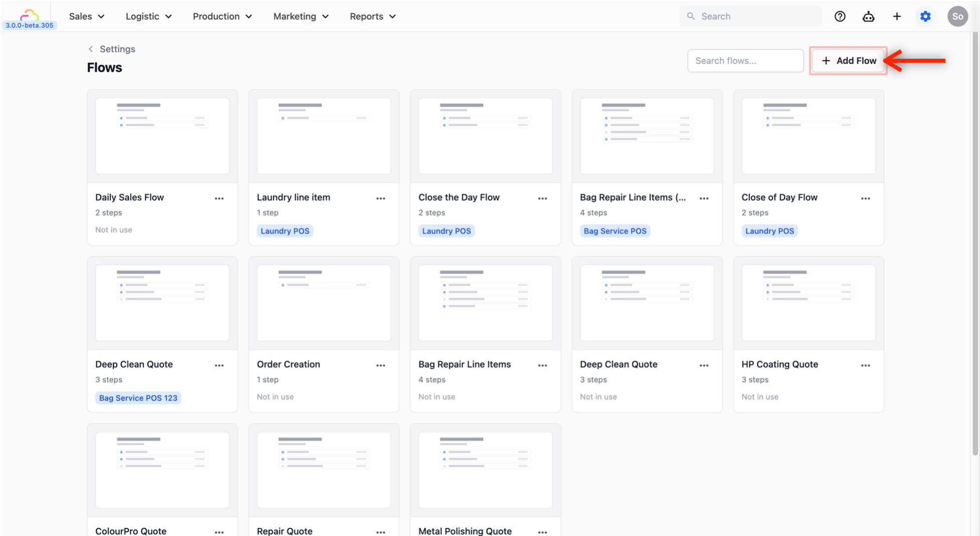Click 'Not in use' under Order Creation

[x=275, y=397]
